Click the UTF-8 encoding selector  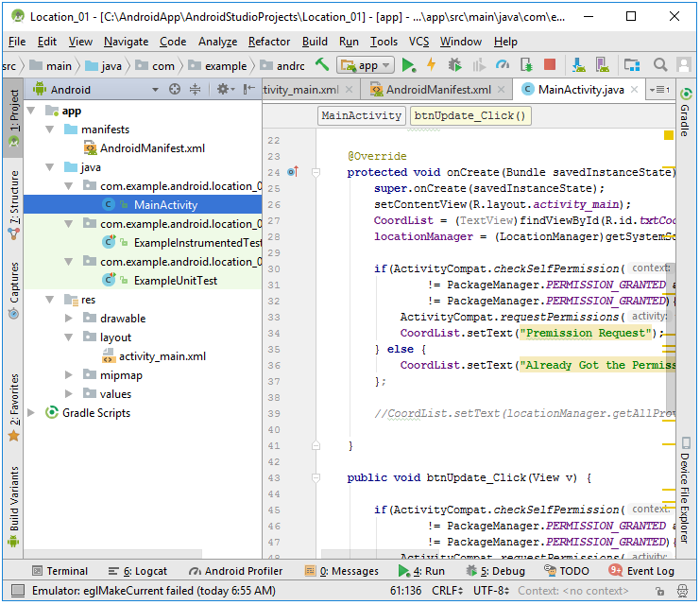pyautogui.click(x=491, y=591)
